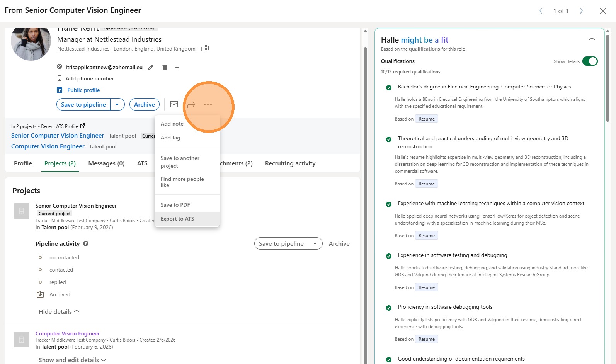The height and width of the screenshot is (364, 616).
Task: Open message envelope icon
Action: [174, 104]
